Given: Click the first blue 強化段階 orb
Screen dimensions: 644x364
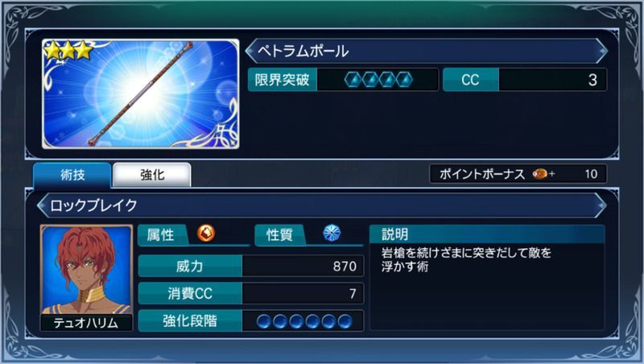Looking at the screenshot, I should coord(264,321).
